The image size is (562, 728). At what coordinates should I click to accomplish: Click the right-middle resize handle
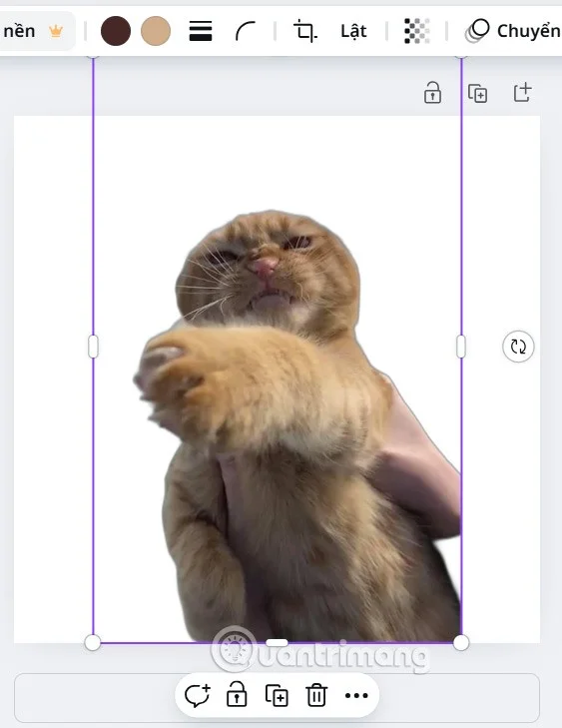tap(461, 347)
